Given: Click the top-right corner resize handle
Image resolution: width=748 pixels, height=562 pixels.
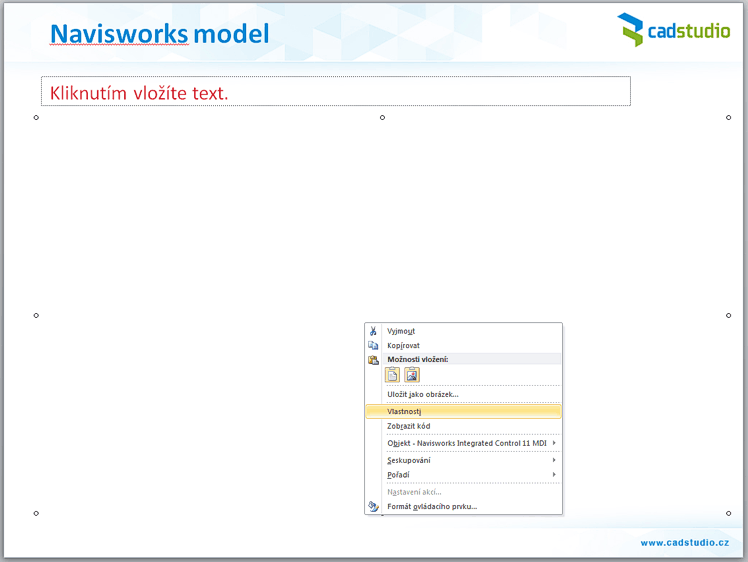Looking at the screenshot, I should [728, 118].
